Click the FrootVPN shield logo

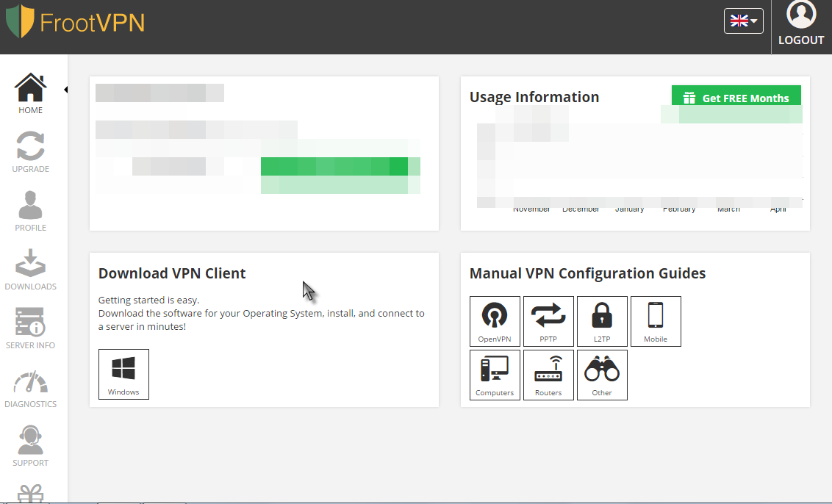coord(20,21)
